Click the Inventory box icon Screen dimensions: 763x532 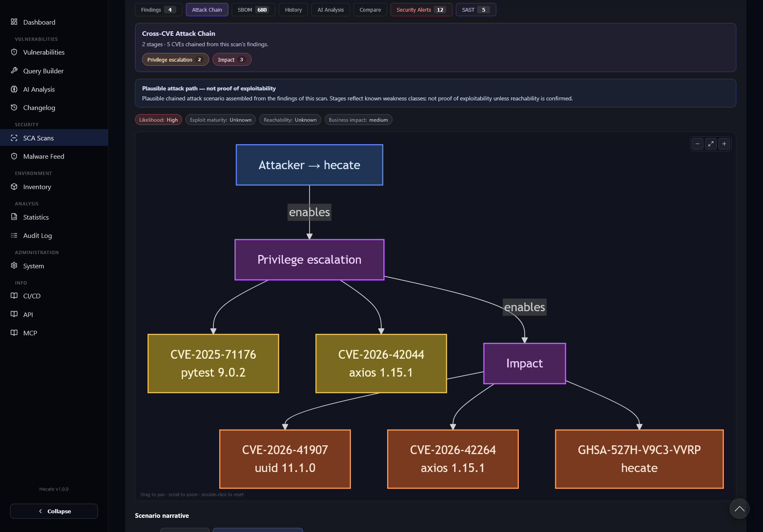click(14, 187)
